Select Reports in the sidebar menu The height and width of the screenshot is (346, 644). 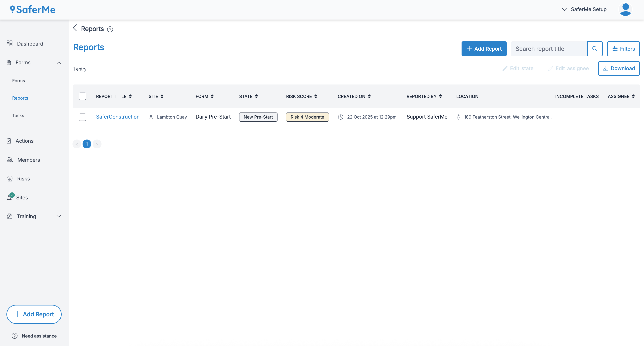tap(20, 98)
